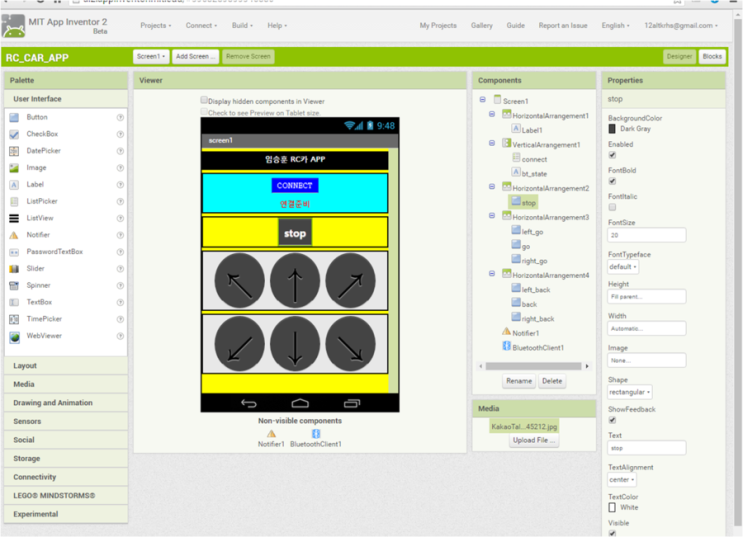Screen dimensions: 743x537
Task: Click the CONNECT button in viewer
Action: (295, 185)
